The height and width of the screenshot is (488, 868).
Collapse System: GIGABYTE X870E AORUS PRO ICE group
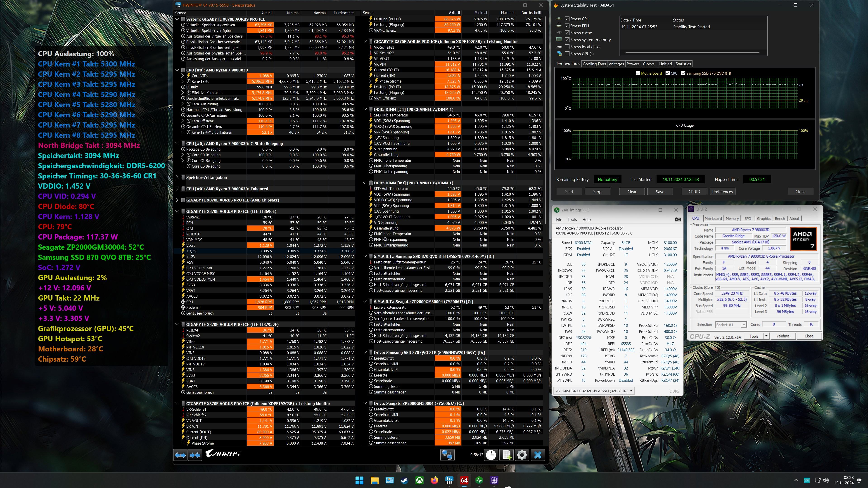[x=177, y=19]
